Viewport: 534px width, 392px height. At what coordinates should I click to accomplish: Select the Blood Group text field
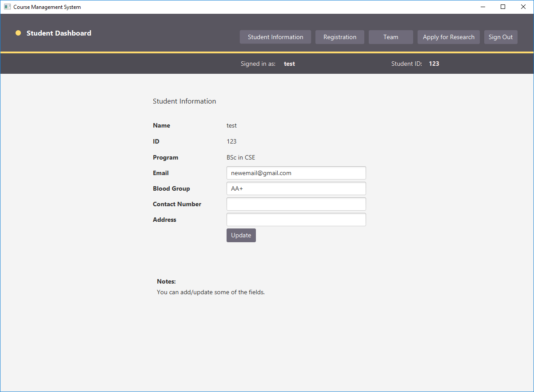point(296,188)
